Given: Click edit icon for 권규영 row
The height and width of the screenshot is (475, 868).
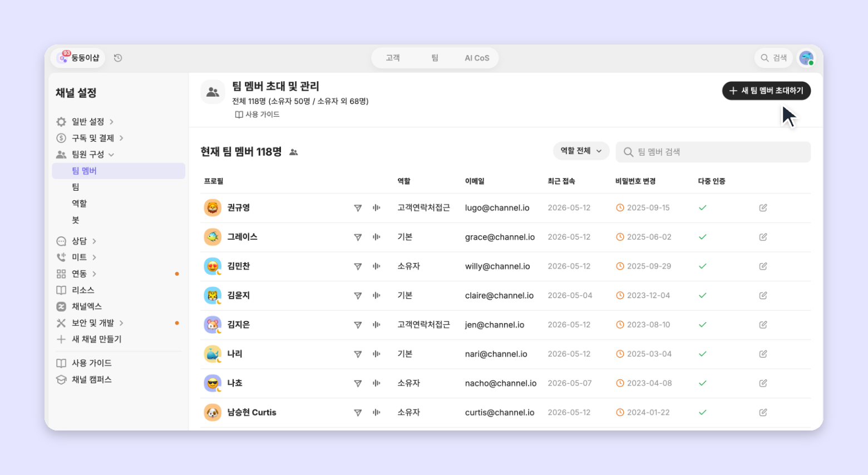Looking at the screenshot, I should pos(763,207).
